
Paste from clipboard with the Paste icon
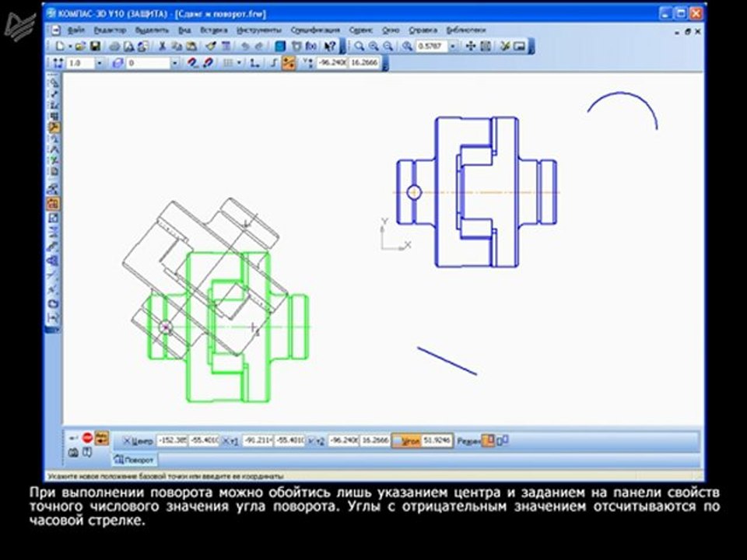click(191, 46)
